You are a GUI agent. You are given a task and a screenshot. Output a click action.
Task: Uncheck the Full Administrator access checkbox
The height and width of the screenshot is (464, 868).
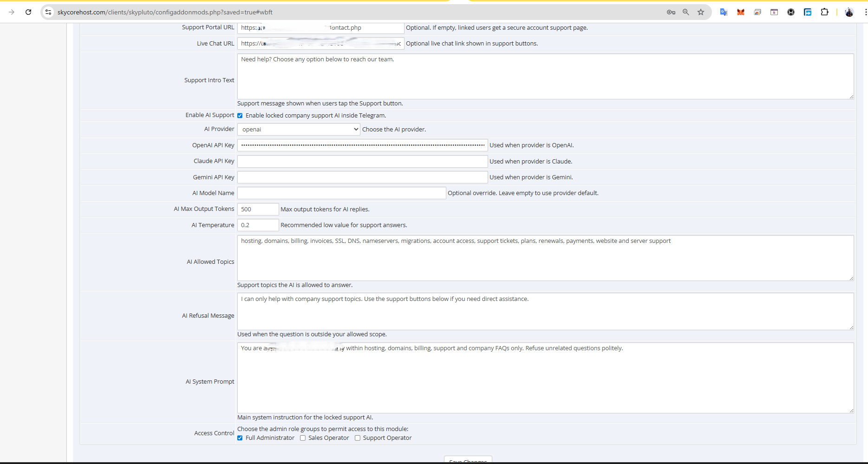pyautogui.click(x=240, y=438)
